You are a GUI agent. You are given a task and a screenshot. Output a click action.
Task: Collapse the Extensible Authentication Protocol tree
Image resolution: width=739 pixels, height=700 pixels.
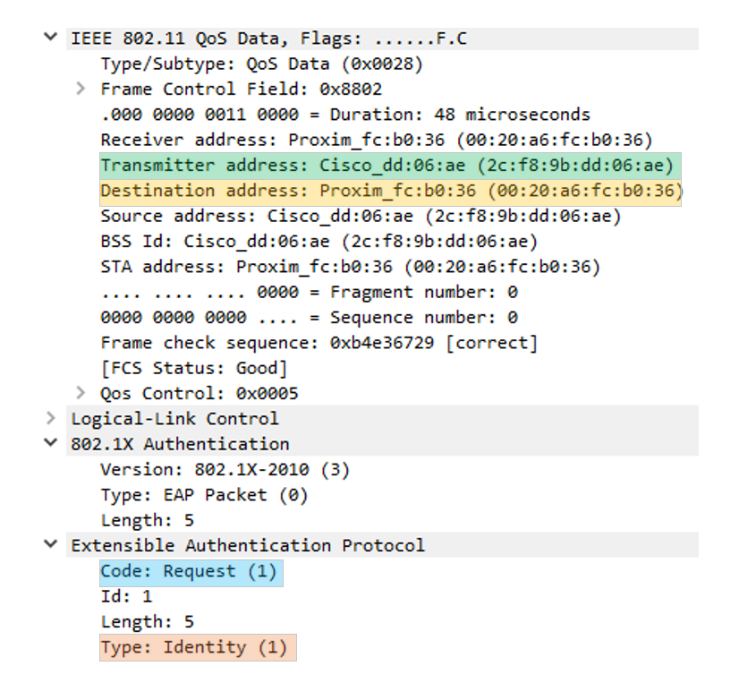tap(49, 545)
